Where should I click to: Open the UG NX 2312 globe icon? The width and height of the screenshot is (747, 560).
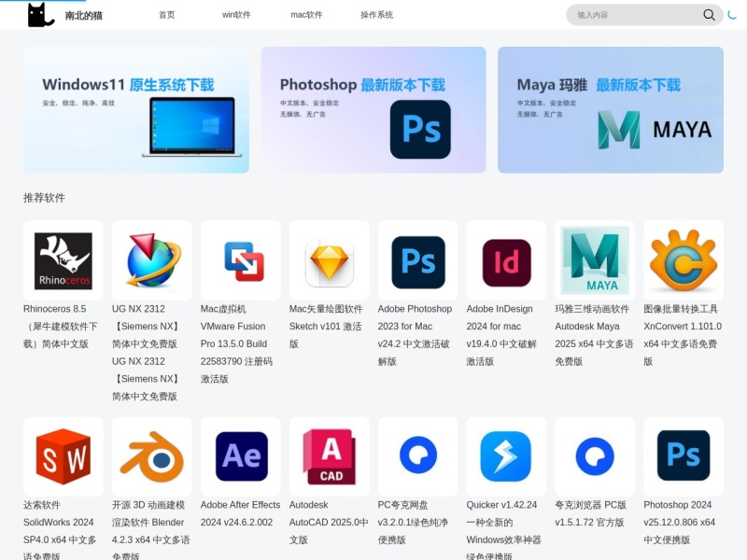pyautogui.click(x=152, y=260)
